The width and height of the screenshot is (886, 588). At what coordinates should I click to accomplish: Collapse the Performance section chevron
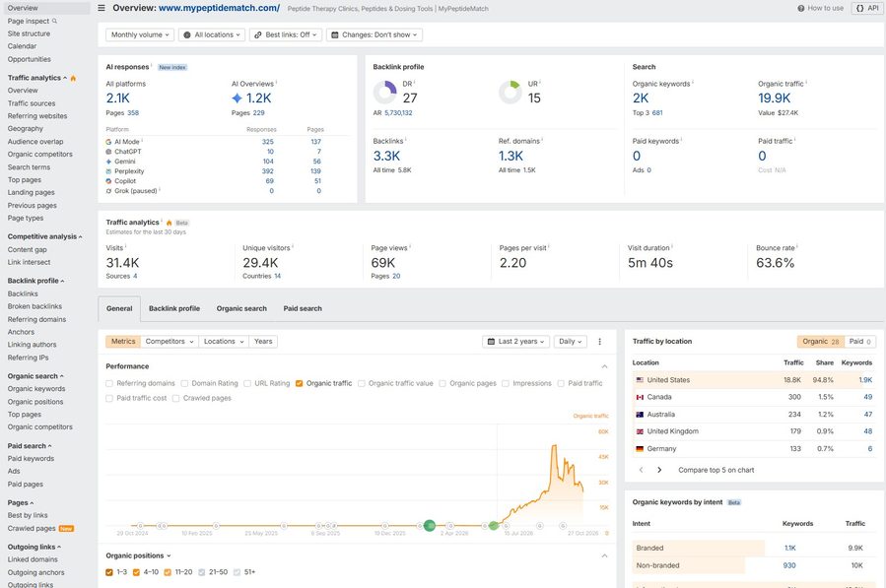point(604,366)
